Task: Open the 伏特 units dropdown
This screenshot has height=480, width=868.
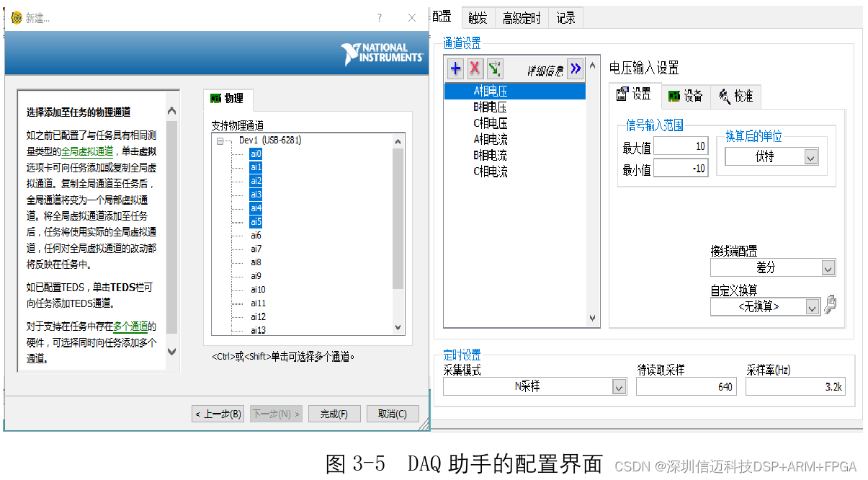Action: pyautogui.click(x=811, y=157)
